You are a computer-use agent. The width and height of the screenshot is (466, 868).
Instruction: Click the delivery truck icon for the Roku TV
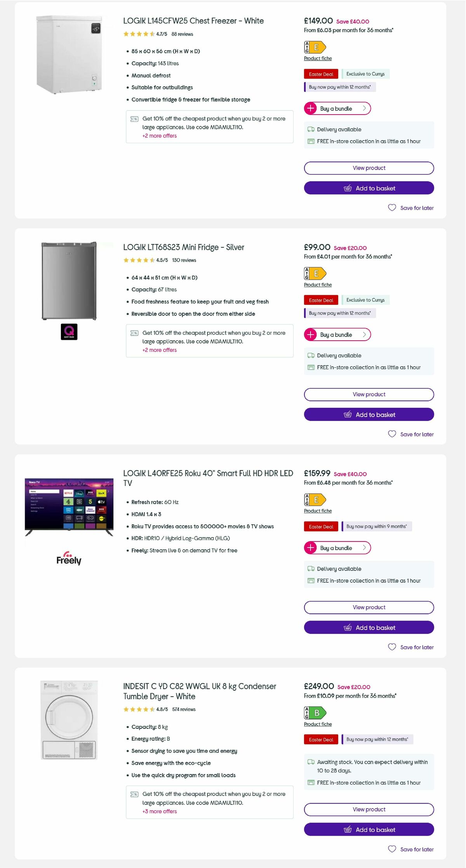[310, 569]
